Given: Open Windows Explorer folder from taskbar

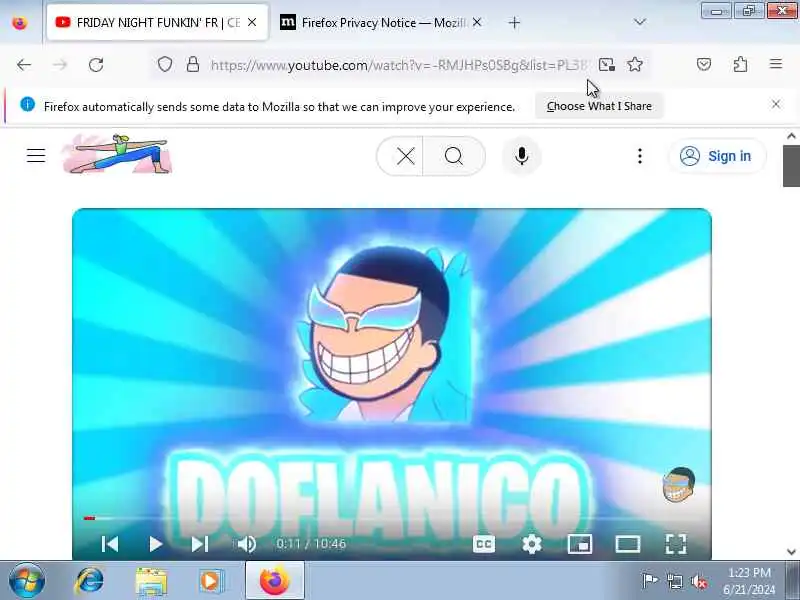Looking at the screenshot, I should 151,582.
